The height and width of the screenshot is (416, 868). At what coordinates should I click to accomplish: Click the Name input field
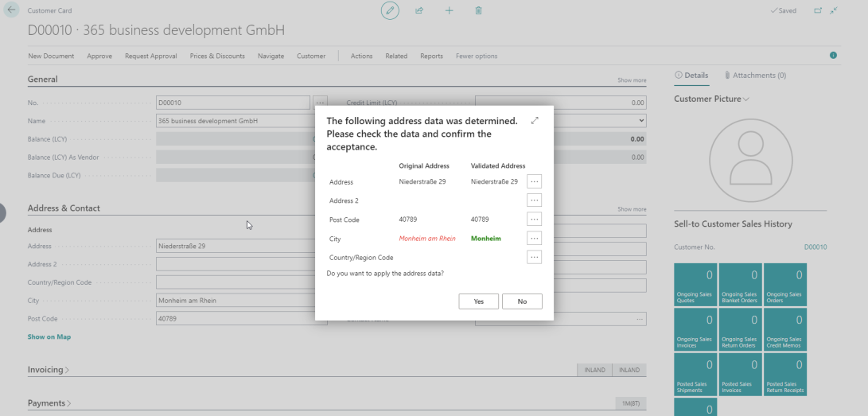coord(235,121)
